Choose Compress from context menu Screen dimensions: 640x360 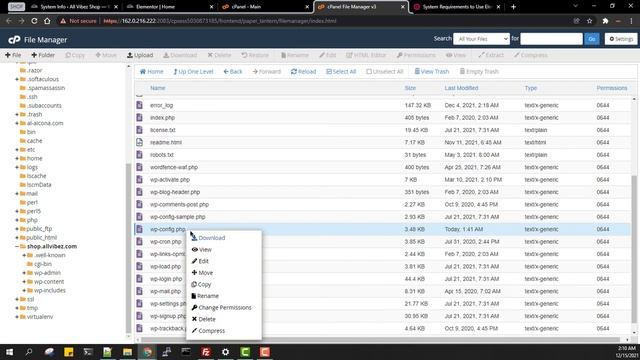tap(208, 331)
